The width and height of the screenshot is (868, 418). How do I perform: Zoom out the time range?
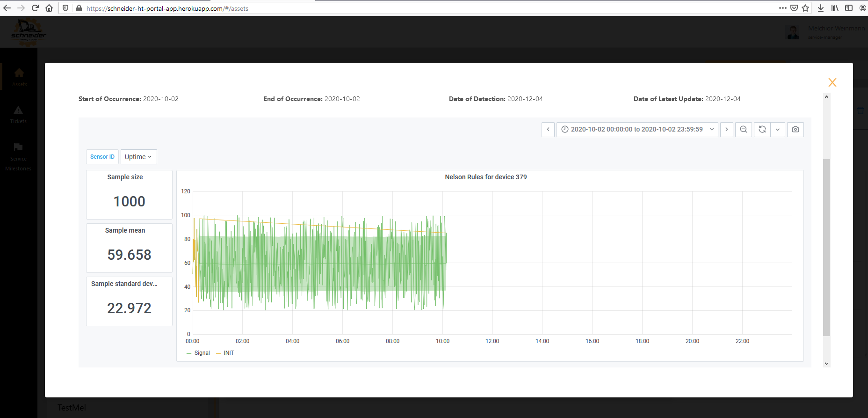click(x=743, y=130)
